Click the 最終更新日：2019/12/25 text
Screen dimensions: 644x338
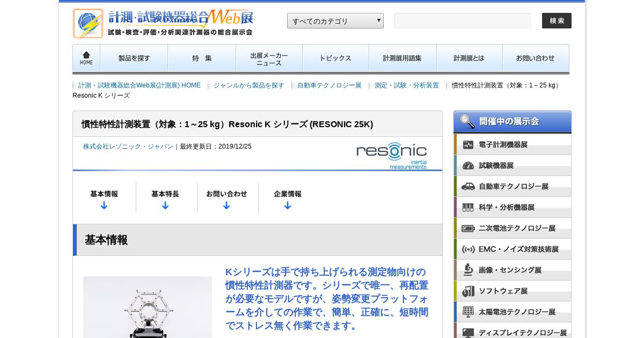[x=216, y=146]
